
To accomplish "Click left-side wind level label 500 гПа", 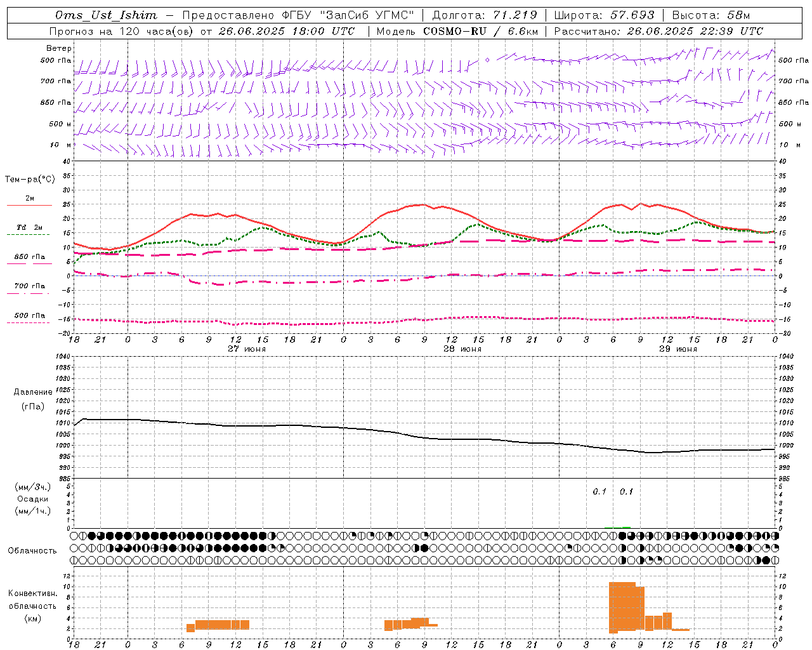I will click(56, 60).
